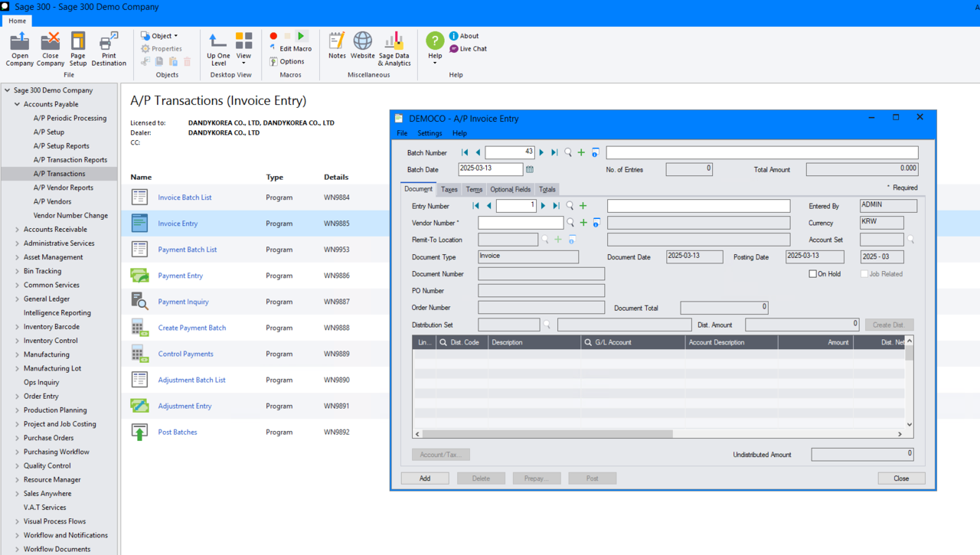Click the Close button in Invoice Entry
The width and height of the screenshot is (980, 555).
901,478
